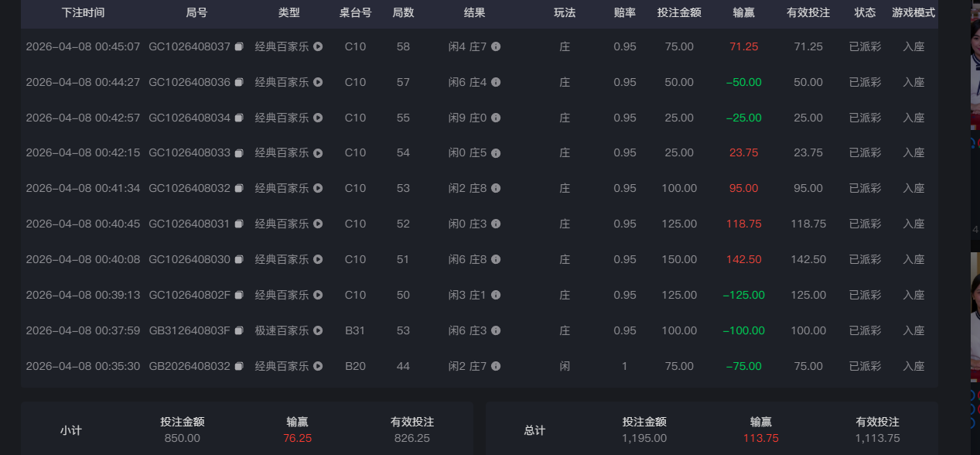
Task: Open result details for 闲9 庄0
Action: click(496, 118)
